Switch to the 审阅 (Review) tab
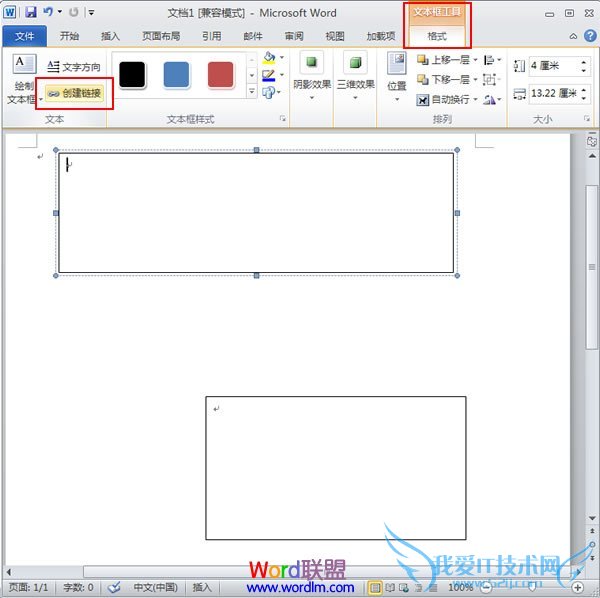Image resolution: width=600 pixels, height=598 pixels. point(294,36)
